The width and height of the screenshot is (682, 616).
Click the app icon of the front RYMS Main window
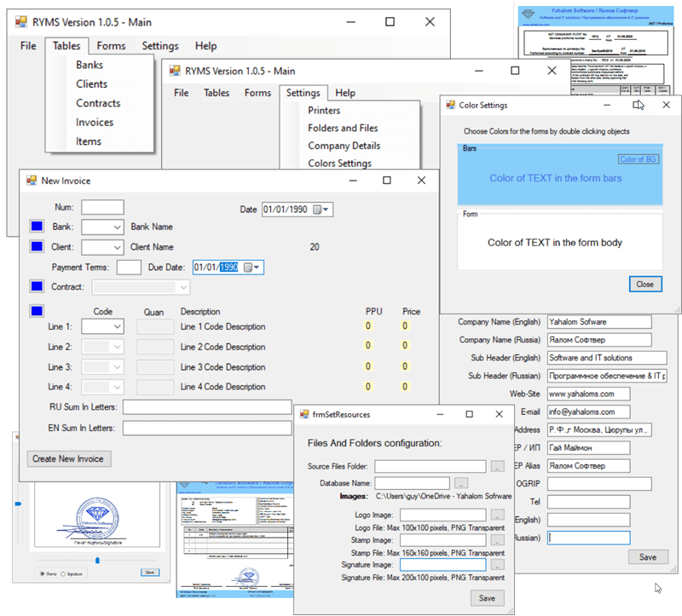175,71
